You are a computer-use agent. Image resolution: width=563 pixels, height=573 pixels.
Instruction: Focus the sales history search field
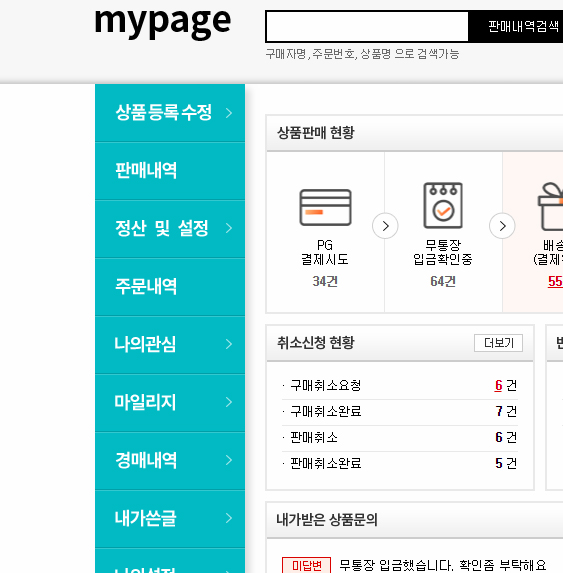coord(367,26)
